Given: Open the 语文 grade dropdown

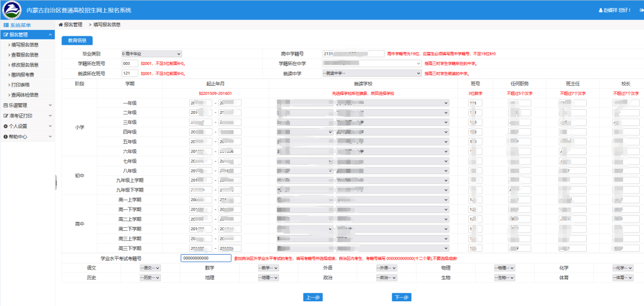Looking at the screenshot, I should (150, 268).
